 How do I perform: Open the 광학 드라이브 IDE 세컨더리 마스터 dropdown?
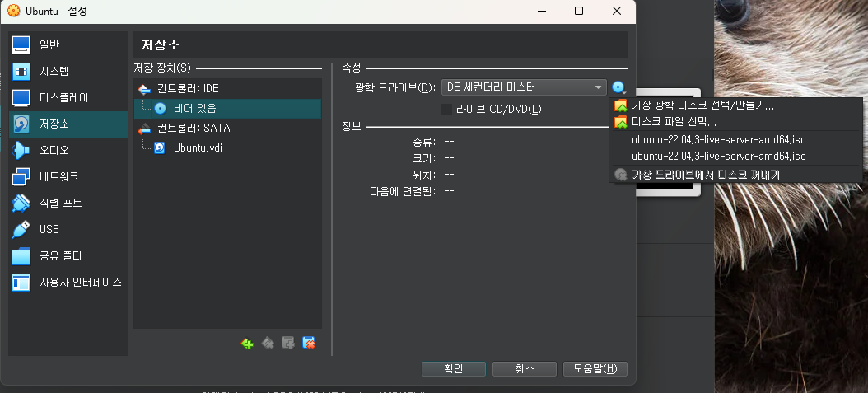point(524,87)
